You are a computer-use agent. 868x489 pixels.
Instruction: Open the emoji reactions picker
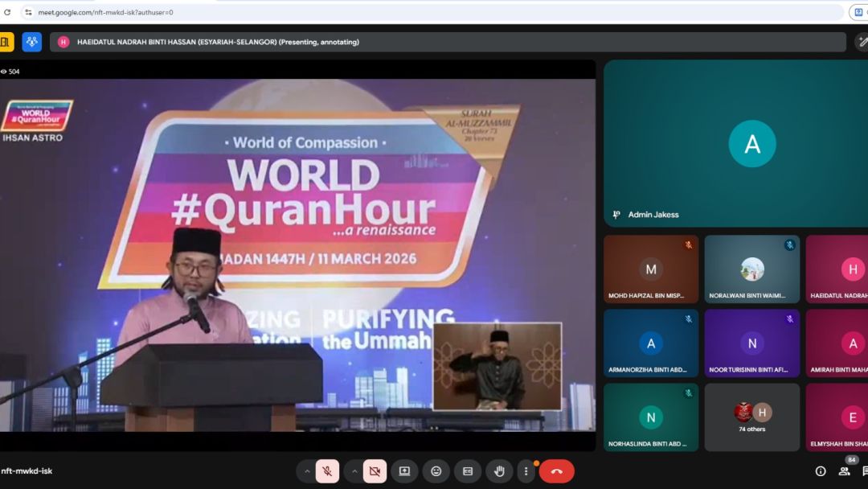[436, 471]
